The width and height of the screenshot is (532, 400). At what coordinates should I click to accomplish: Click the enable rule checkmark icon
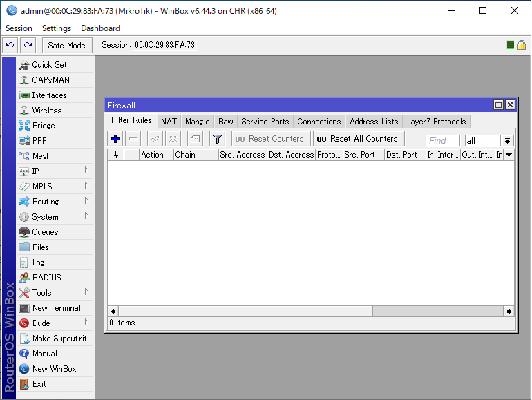point(155,139)
